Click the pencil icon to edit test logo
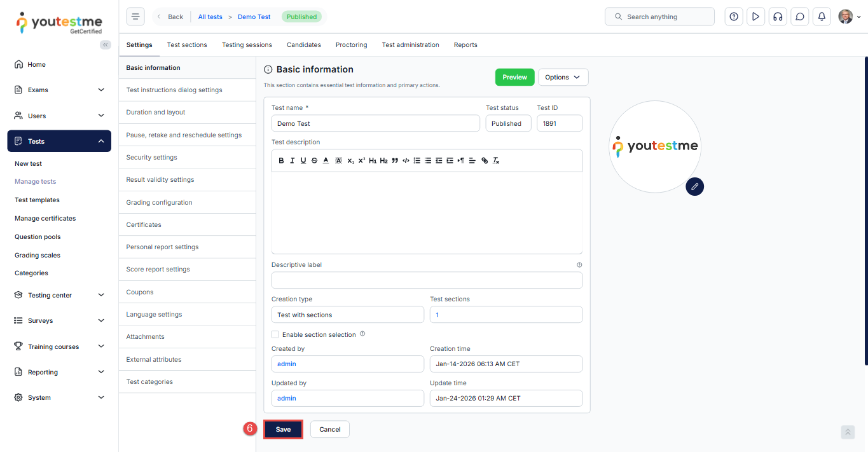The image size is (868, 452). [695, 186]
